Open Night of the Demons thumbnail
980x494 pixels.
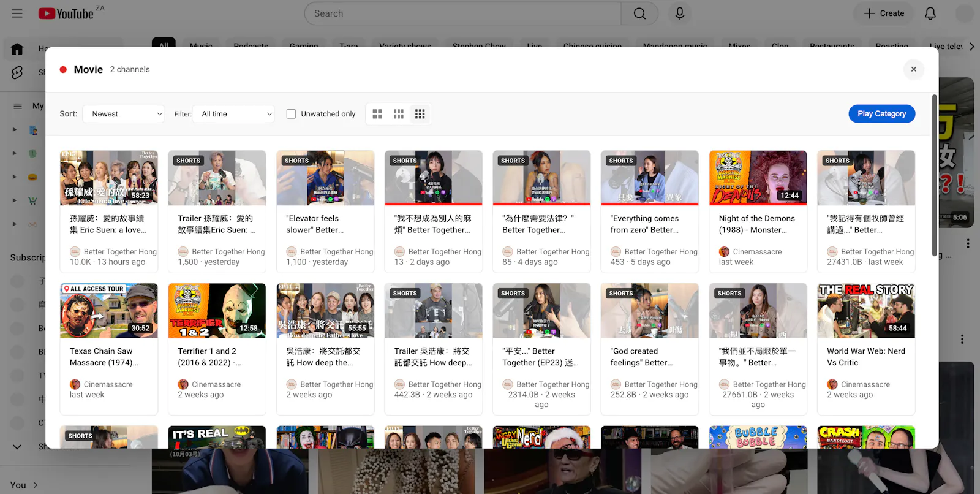point(758,178)
